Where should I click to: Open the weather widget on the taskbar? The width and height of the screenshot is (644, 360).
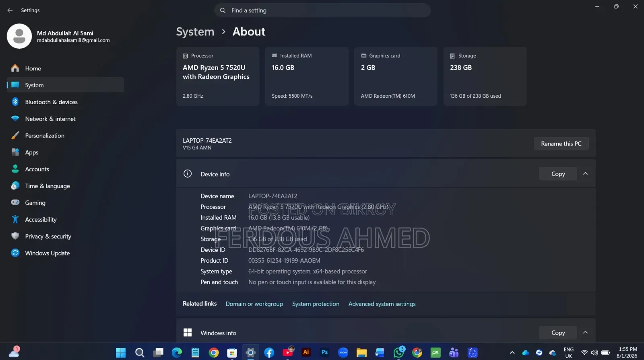[x=14, y=352]
